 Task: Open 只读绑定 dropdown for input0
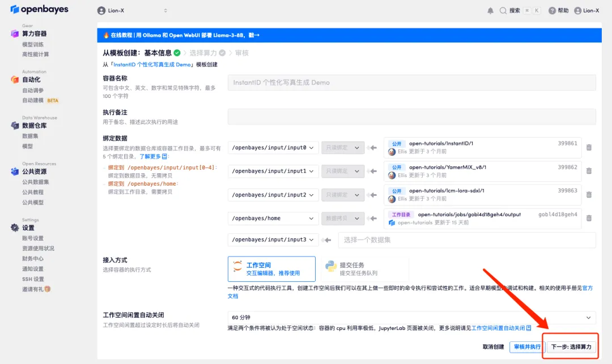pyautogui.click(x=343, y=148)
